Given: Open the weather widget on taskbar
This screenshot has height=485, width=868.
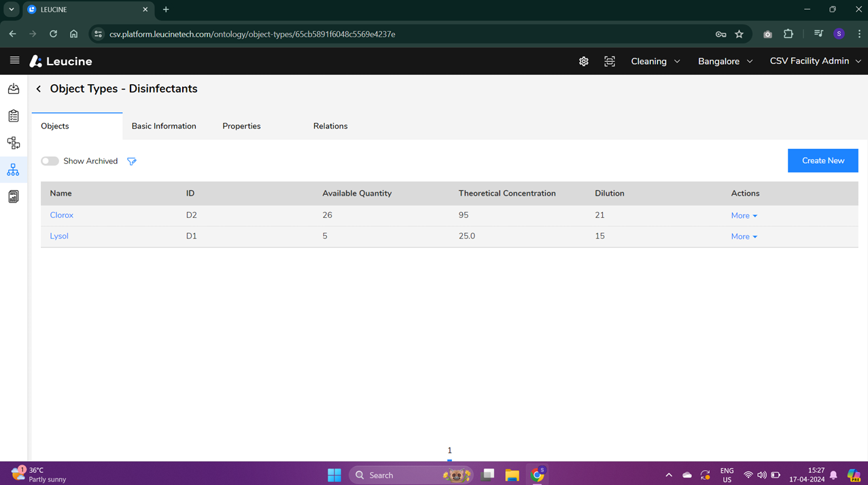Looking at the screenshot, I should pyautogui.click(x=39, y=474).
